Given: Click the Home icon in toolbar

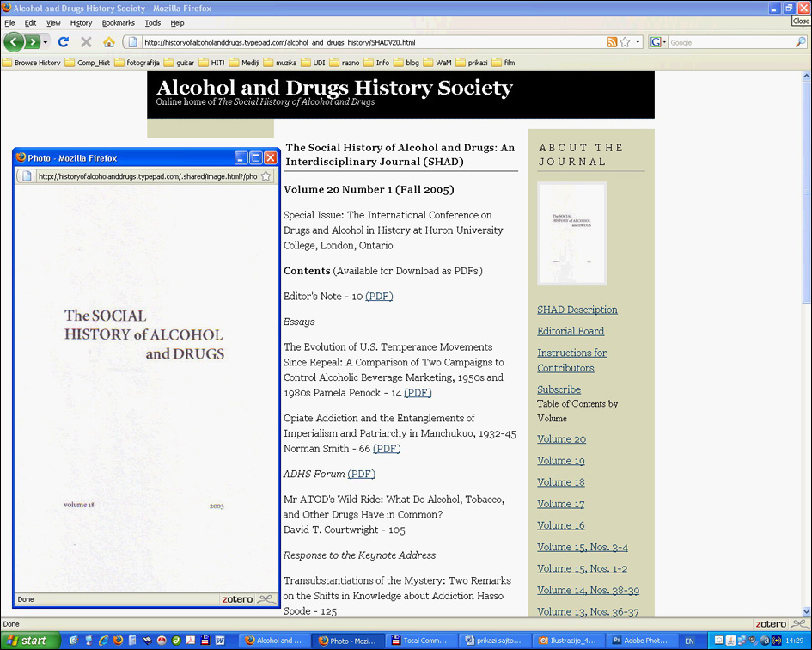Looking at the screenshot, I should (x=109, y=41).
